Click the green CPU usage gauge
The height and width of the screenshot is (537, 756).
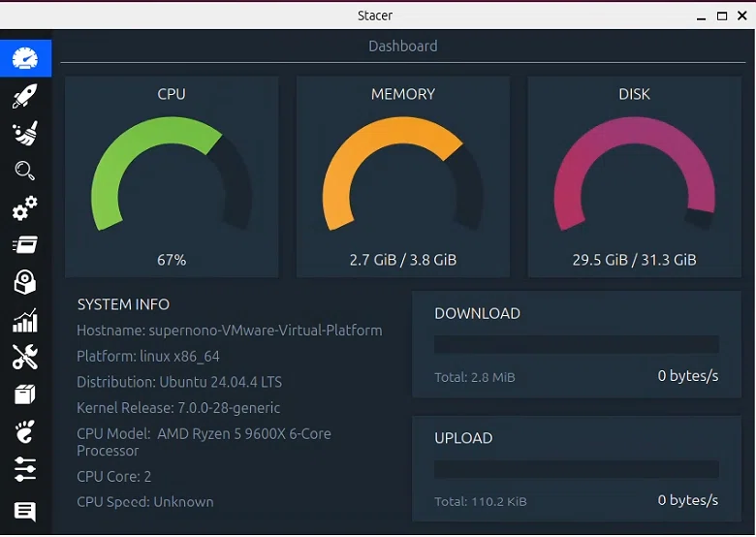[x=172, y=174]
